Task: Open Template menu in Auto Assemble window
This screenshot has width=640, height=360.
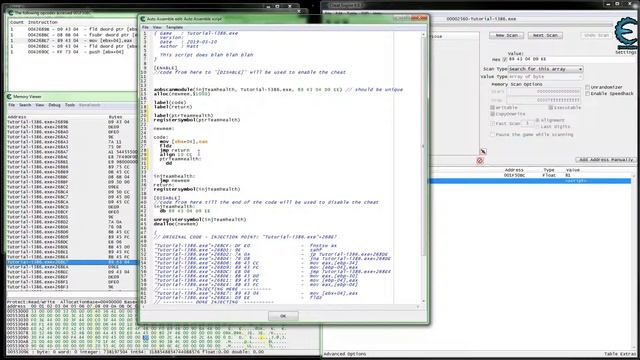Action: (174, 27)
